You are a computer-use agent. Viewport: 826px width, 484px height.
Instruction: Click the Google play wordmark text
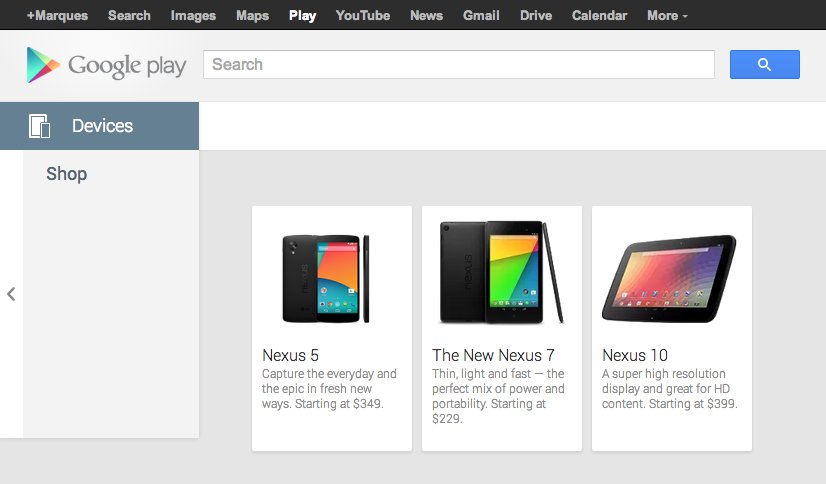click(x=127, y=66)
